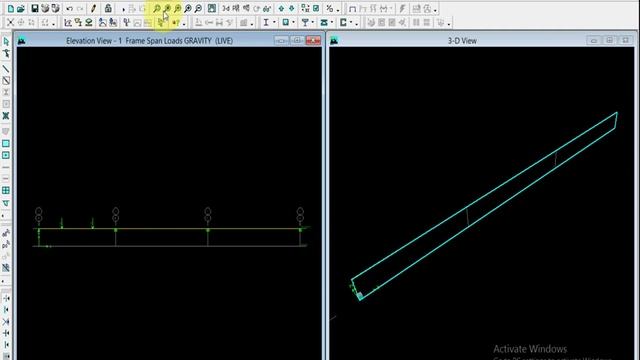Select the pointer tool in left toolbar
The width and height of the screenshot is (640, 360).
point(6,41)
